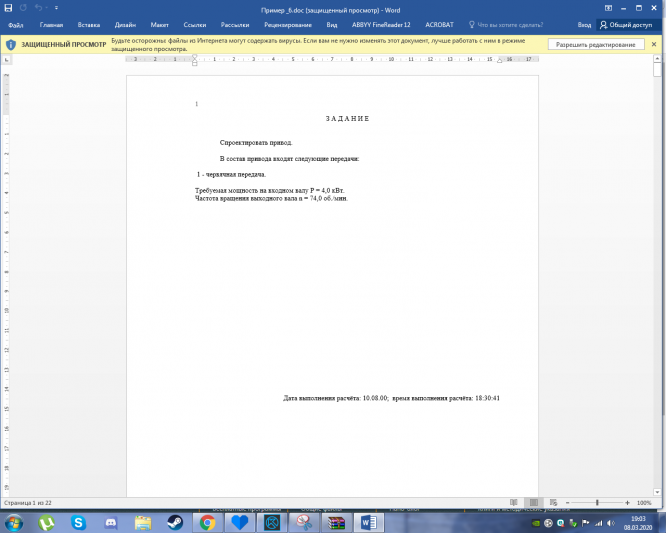The height and width of the screenshot is (533, 666).
Task: Click the vertical scrollbar down arrow
Action: (x=658, y=492)
